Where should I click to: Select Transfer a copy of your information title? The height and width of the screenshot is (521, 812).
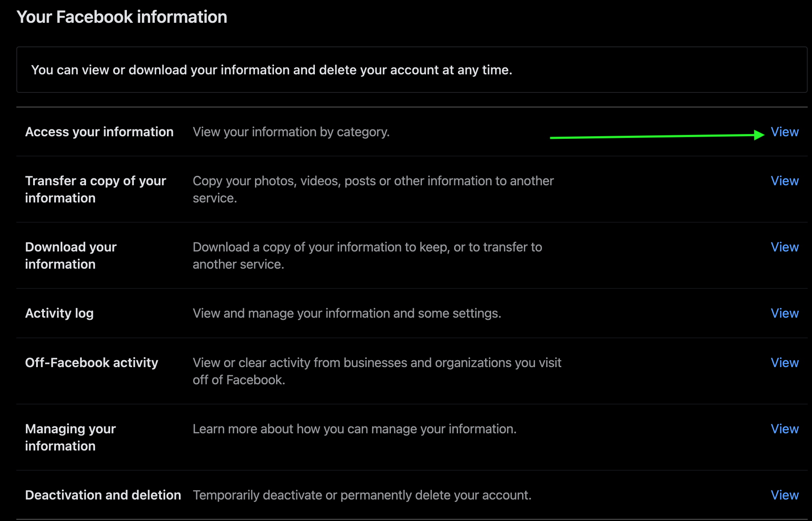click(95, 190)
